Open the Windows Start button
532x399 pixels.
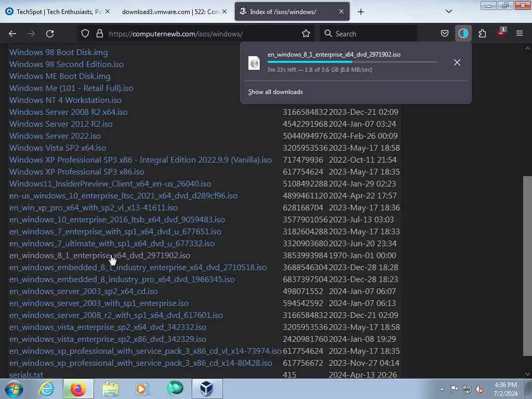coord(14,389)
